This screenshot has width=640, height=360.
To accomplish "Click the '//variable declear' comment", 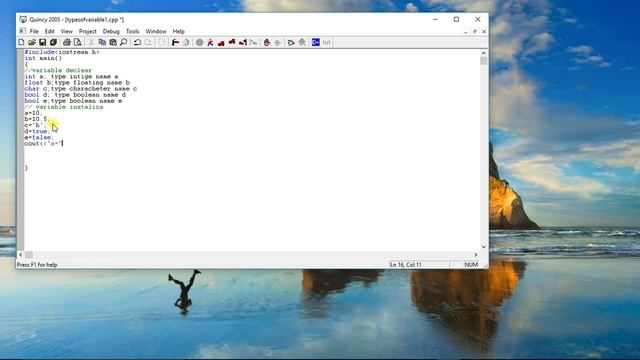I will (58, 71).
